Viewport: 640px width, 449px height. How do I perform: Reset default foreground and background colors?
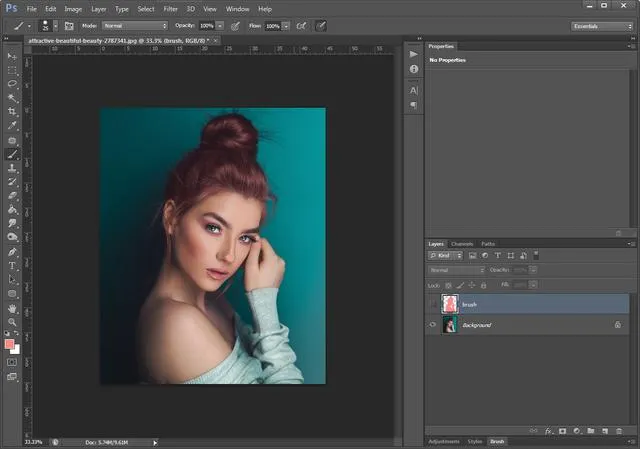point(7,333)
